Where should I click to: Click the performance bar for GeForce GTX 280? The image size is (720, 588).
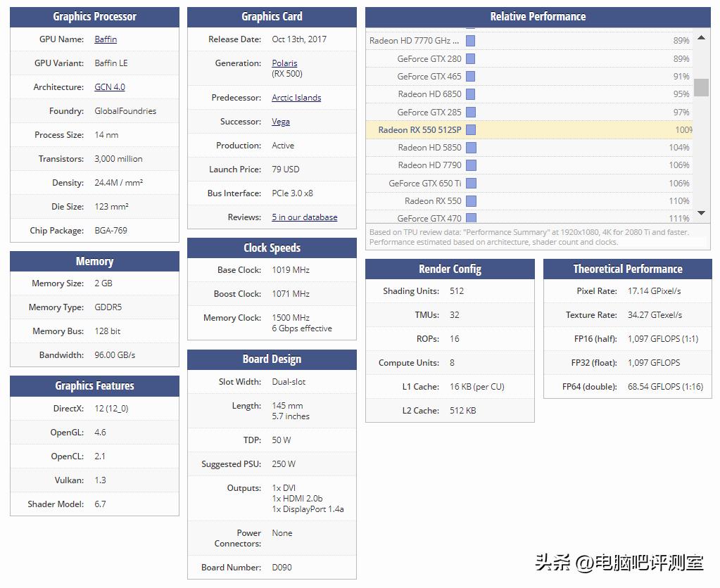click(x=471, y=59)
